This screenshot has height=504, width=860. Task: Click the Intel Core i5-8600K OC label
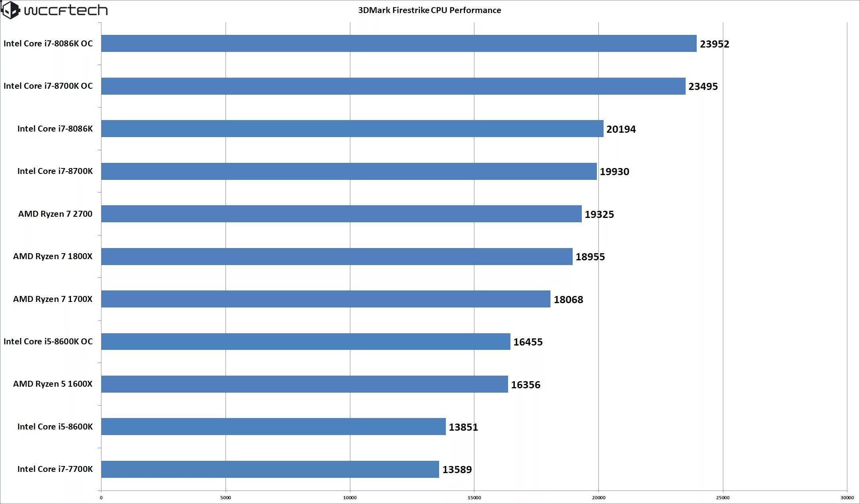click(48, 342)
